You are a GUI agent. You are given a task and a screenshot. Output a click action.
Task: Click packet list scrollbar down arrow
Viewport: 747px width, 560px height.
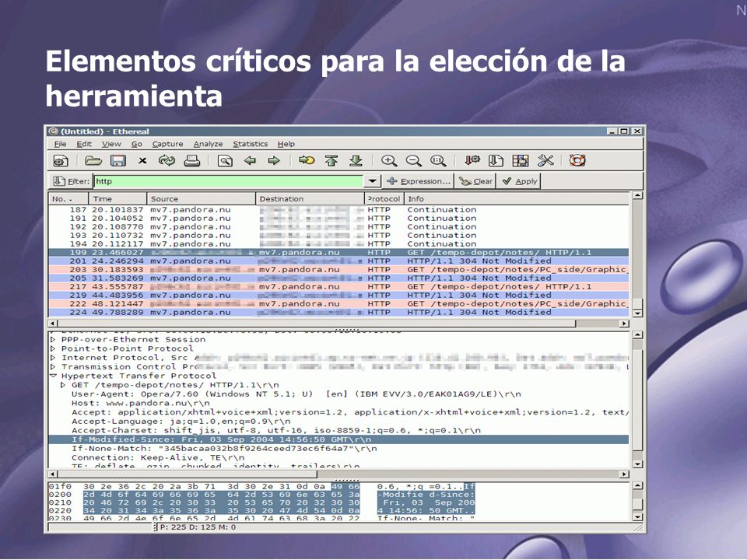637,313
